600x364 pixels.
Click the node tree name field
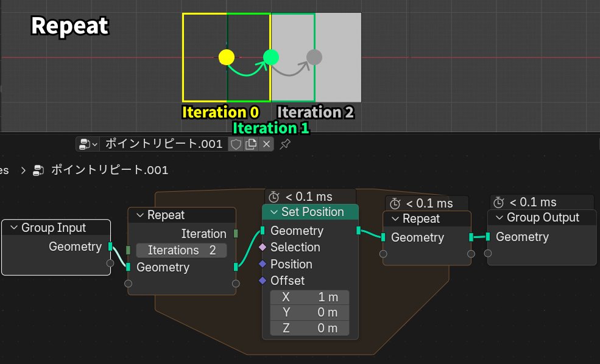[163, 144]
